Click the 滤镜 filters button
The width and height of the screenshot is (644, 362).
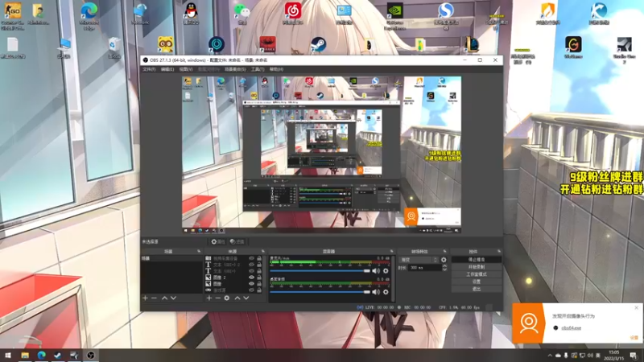pos(237,242)
